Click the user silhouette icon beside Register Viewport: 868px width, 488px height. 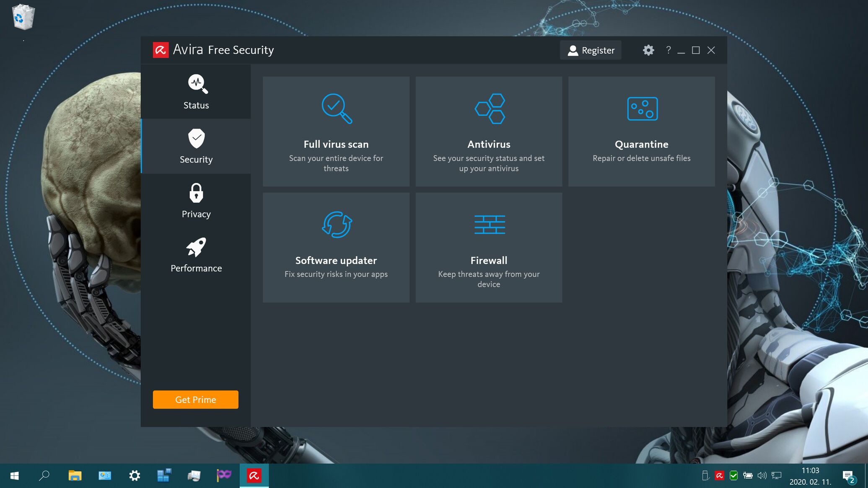click(573, 51)
